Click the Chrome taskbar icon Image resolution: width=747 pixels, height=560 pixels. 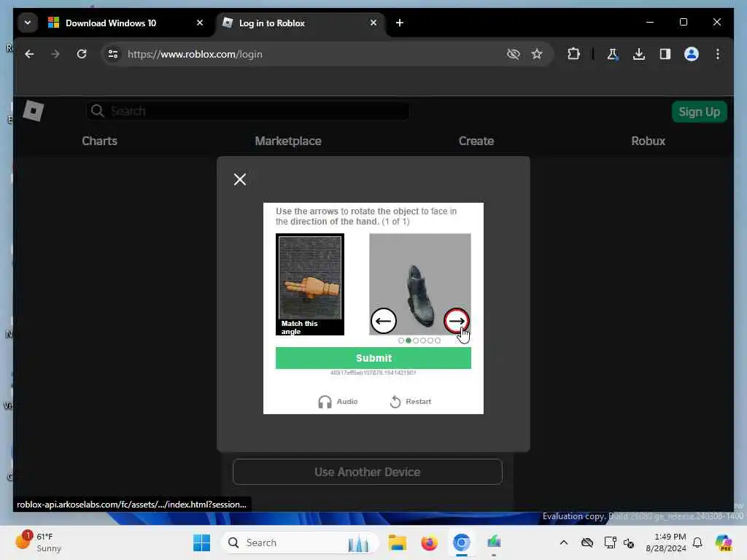click(x=461, y=542)
